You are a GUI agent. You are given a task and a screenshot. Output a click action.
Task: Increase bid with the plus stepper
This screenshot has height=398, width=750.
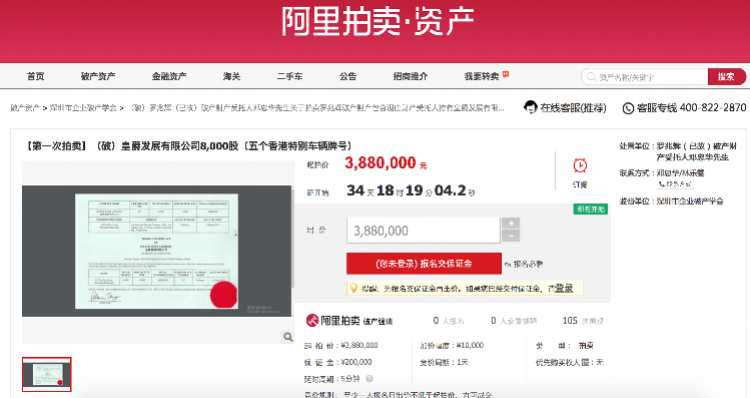511,223
